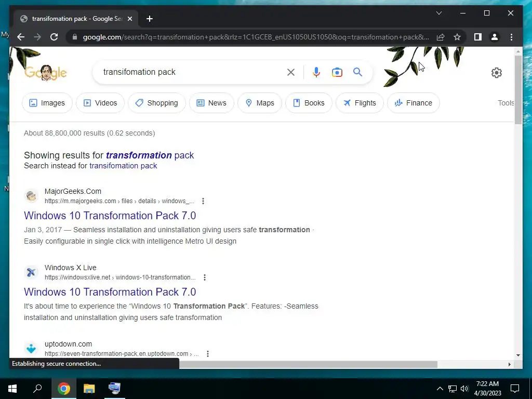Viewport: 532px width, 399px height.
Task: Submit search with magnifying glass icon
Action: click(357, 72)
